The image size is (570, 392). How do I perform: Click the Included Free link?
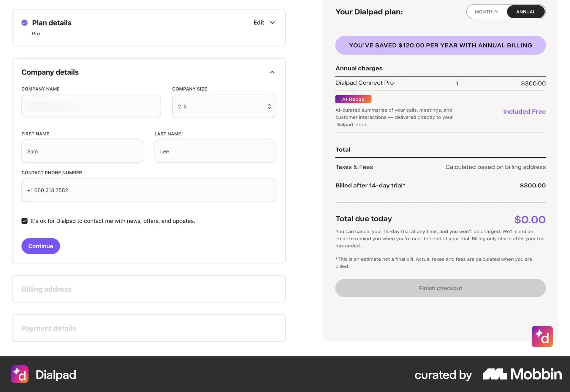tap(524, 111)
